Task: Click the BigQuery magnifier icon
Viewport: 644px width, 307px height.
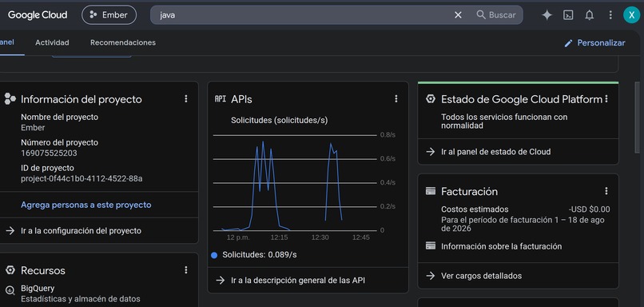Action: coord(10,290)
